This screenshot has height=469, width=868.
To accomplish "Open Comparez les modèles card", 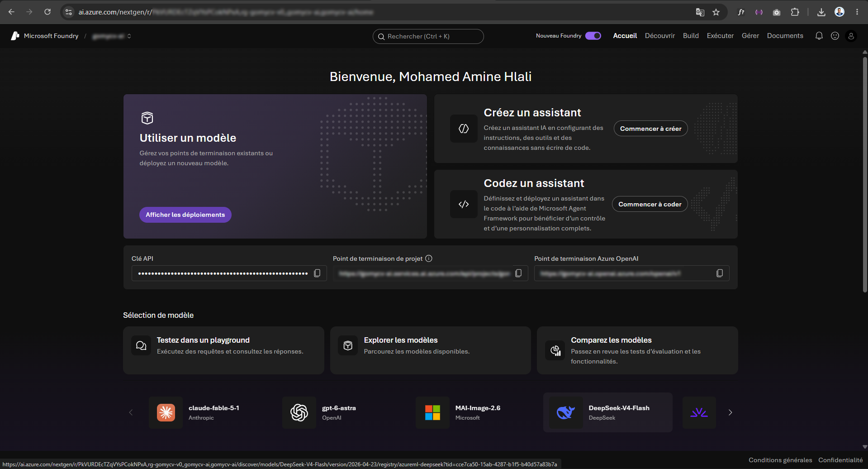I will (x=637, y=350).
